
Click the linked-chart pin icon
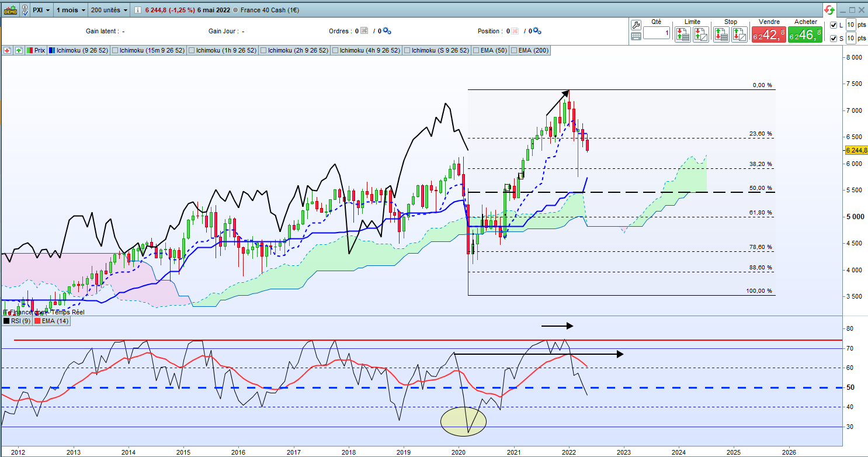tap(25, 10)
